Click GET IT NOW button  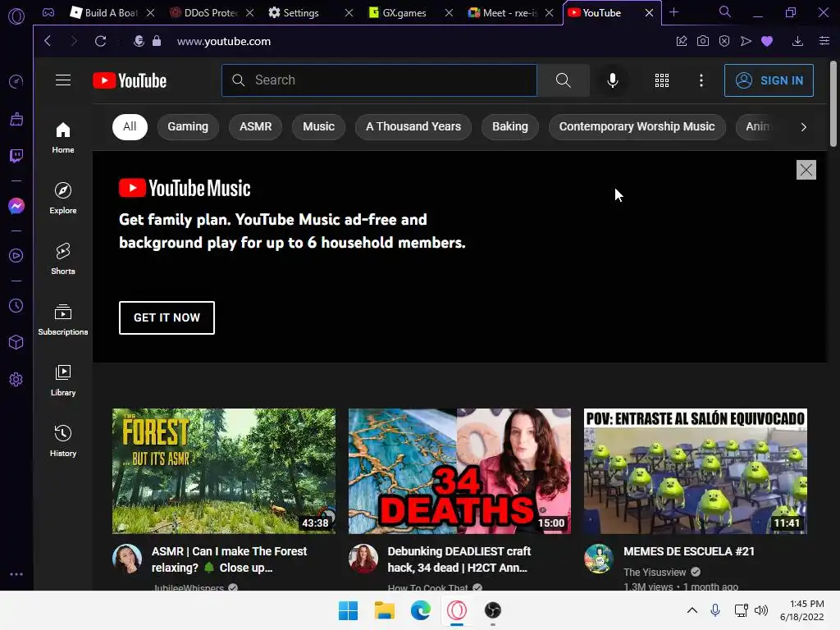pos(167,317)
